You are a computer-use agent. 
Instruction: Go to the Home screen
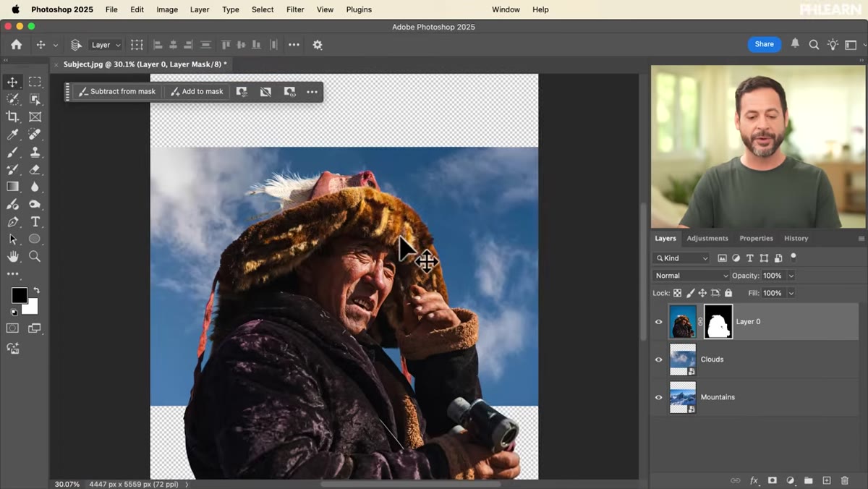[16, 45]
